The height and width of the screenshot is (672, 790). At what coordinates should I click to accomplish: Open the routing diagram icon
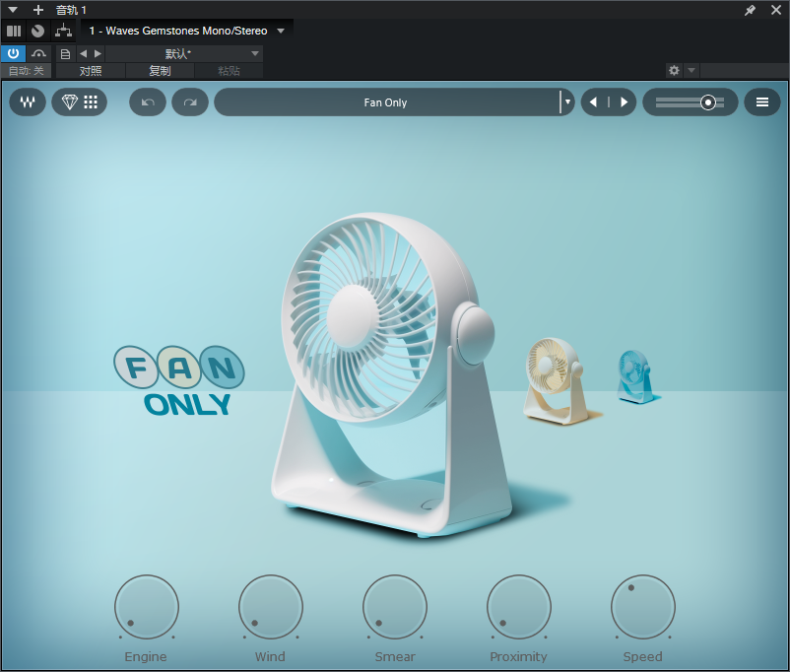click(63, 31)
